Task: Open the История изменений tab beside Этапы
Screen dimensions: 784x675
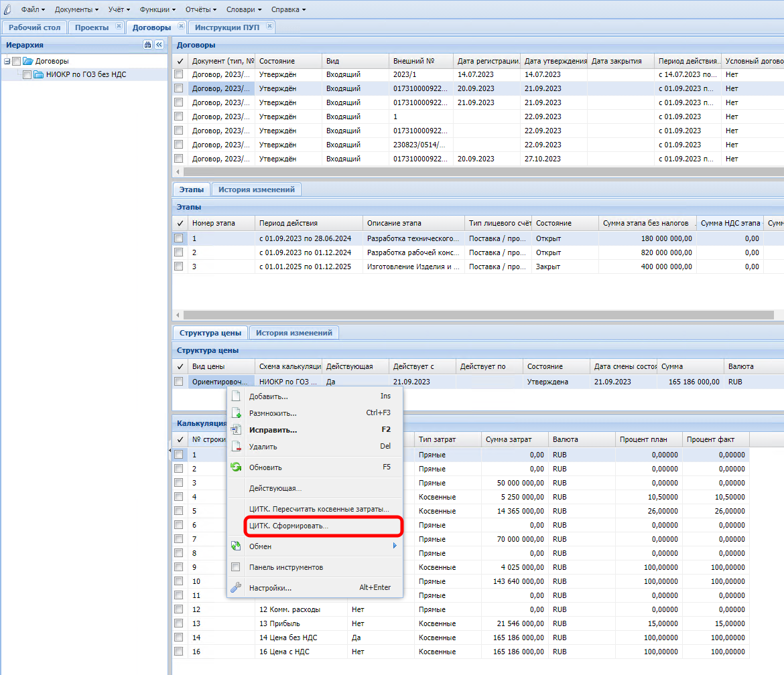Action: 256,190
